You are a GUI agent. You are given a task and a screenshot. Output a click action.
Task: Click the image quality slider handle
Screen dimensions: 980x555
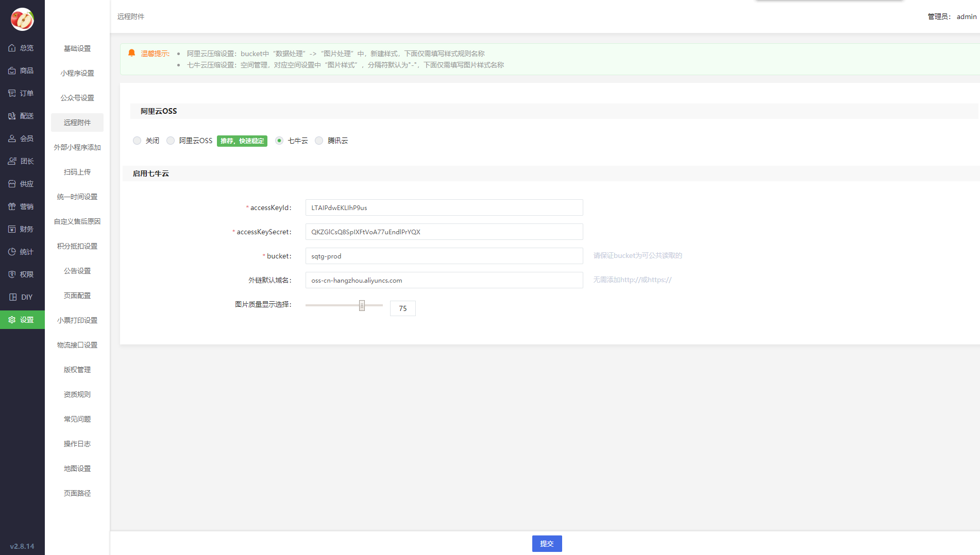point(362,305)
